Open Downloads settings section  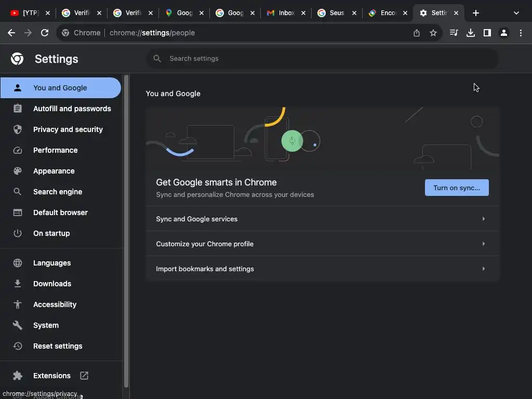[60, 284]
